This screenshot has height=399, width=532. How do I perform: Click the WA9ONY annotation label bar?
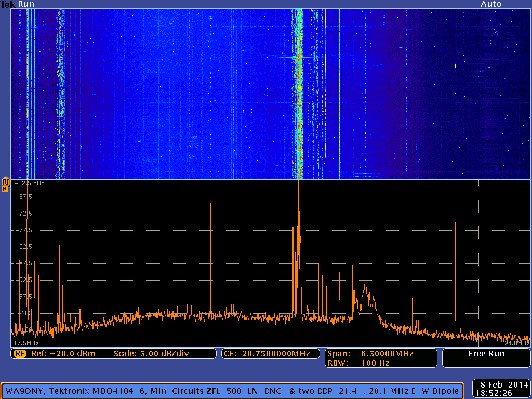pyautogui.click(x=232, y=391)
